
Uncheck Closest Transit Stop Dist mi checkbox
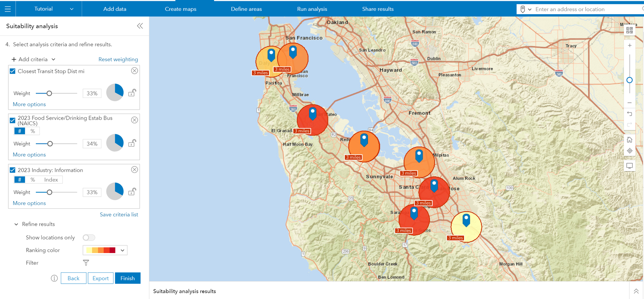point(13,71)
